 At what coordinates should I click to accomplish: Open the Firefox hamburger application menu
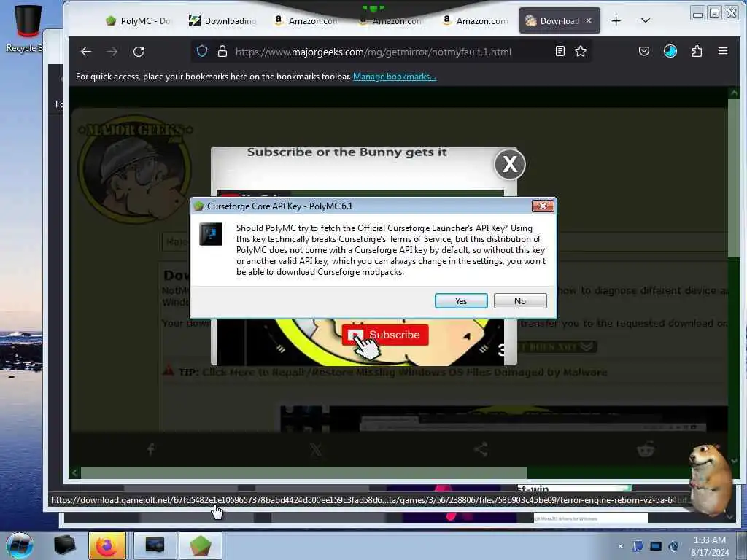(723, 52)
